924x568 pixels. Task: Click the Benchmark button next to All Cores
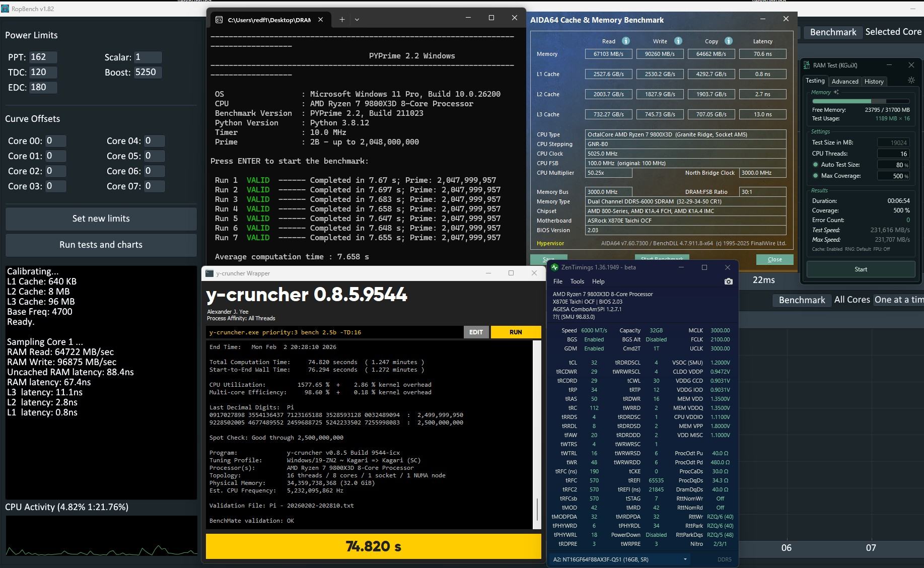[x=802, y=300]
